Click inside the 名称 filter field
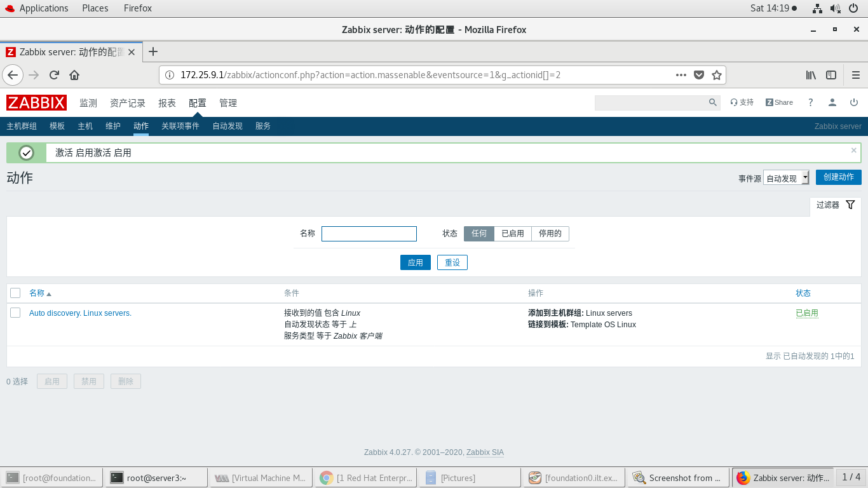The width and height of the screenshot is (868, 488). pos(369,233)
